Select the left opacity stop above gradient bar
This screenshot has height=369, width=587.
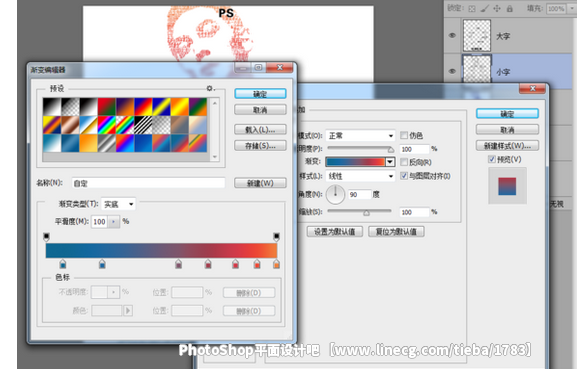[x=46, y=237]
